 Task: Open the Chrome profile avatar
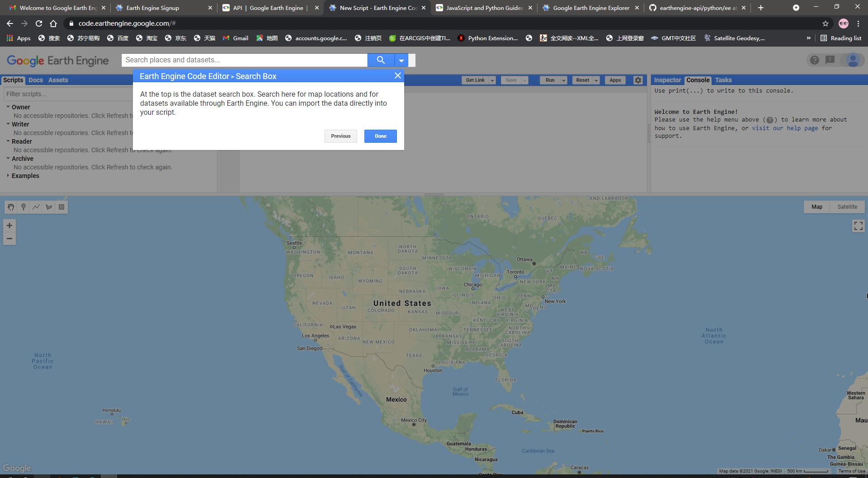point(844,23)
